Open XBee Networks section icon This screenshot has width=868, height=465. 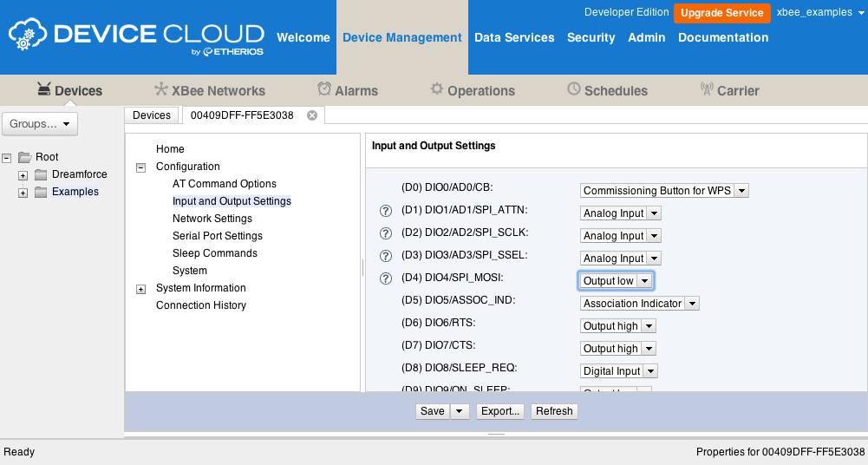(x=160, y=88)
